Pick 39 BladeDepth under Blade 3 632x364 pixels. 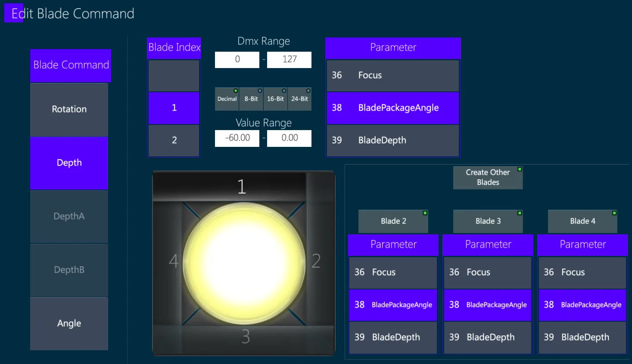(x=488, y=337)
